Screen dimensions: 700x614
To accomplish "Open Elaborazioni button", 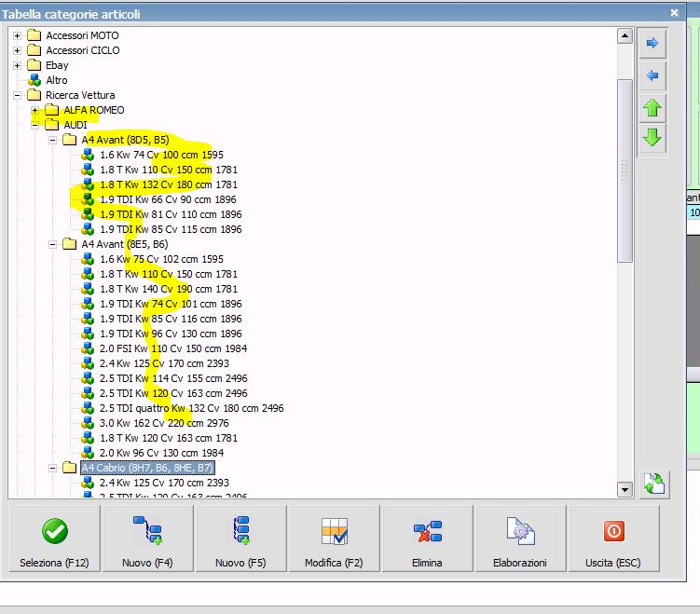I will click(520, 539).
